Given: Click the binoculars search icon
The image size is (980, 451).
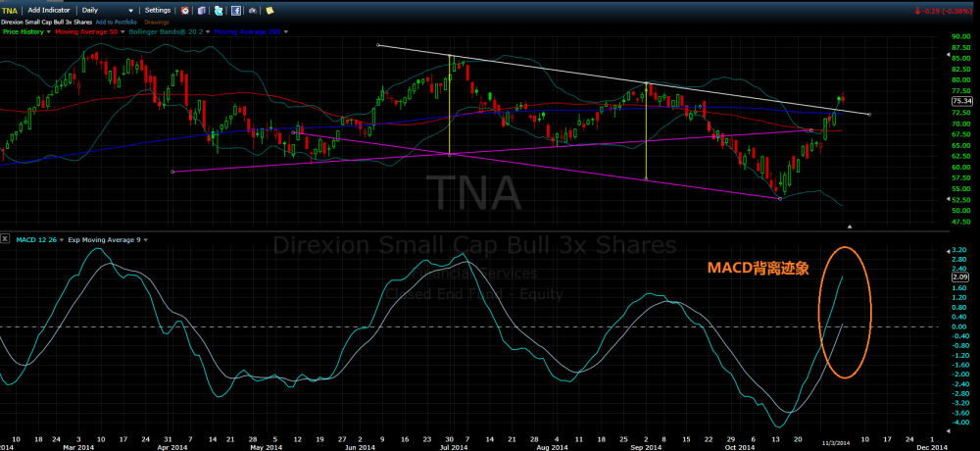Looking at the screenshot, I should tap(252, 11).
